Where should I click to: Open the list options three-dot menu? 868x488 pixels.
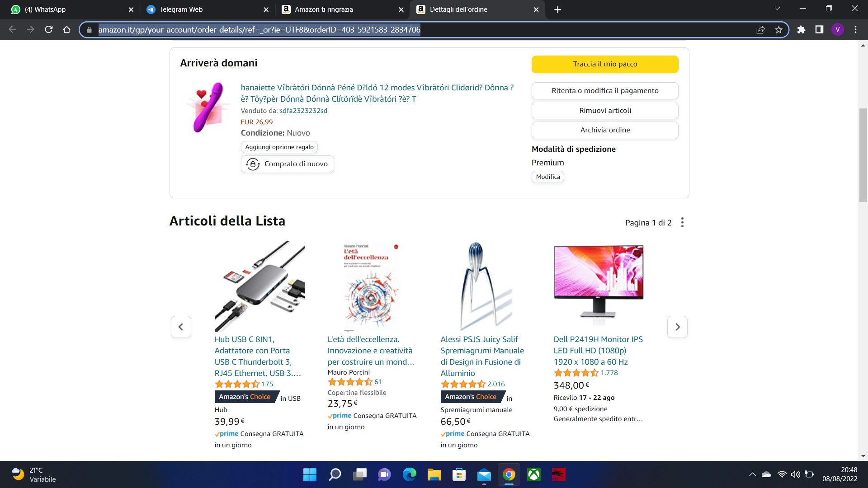pyautogui.click(x=682, y=222)
